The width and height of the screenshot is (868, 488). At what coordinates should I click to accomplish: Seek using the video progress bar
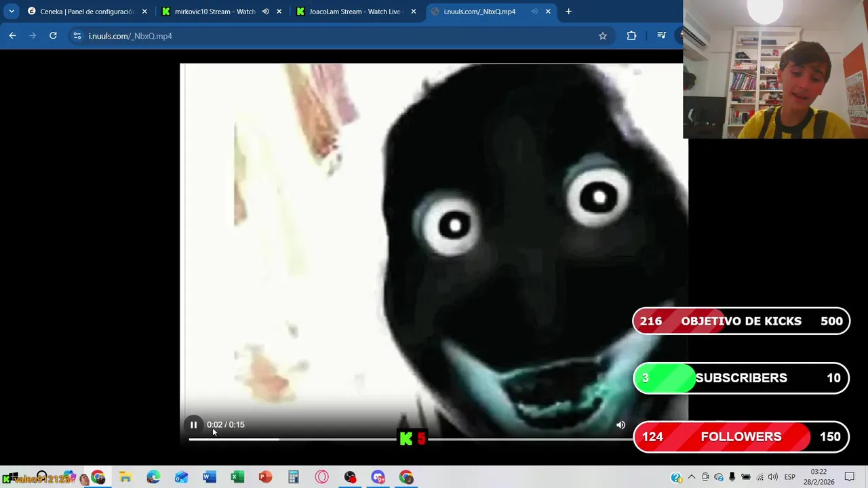point(410,439)
